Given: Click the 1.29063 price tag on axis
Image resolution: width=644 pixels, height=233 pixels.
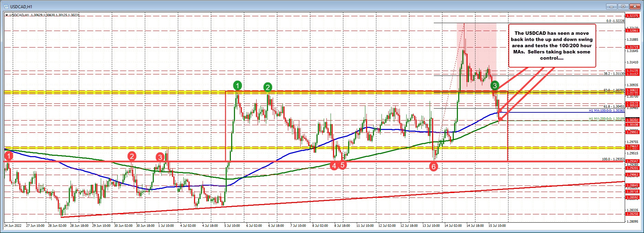Looking at the screenshot, I should [633, 175].
